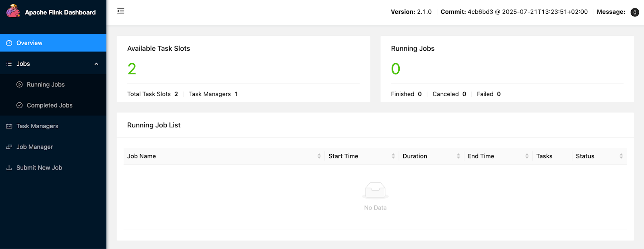Go to Completed Jobs page

pyautogui.click(x=53, y=105)
